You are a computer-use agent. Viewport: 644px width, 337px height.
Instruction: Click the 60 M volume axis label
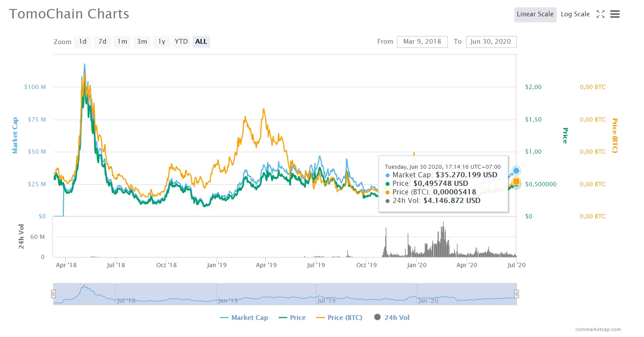[37, 237]
